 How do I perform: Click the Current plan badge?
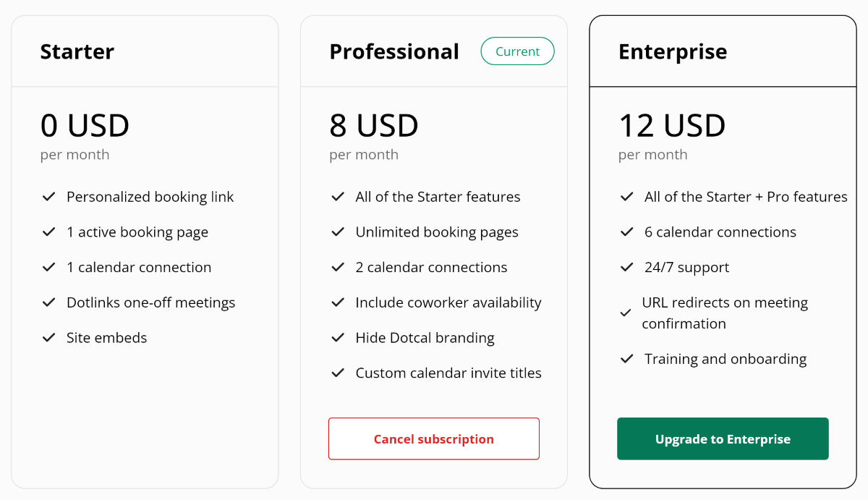tap(517, 51)
